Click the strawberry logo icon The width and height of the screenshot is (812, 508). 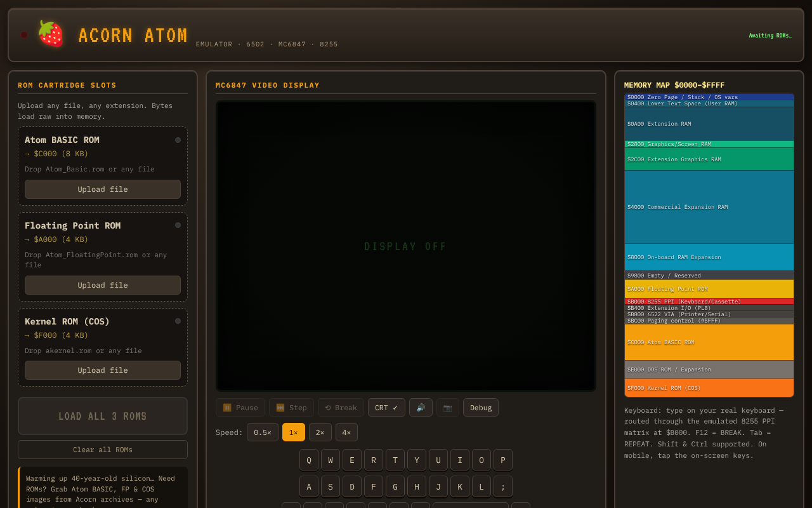(x=51, y=34)
